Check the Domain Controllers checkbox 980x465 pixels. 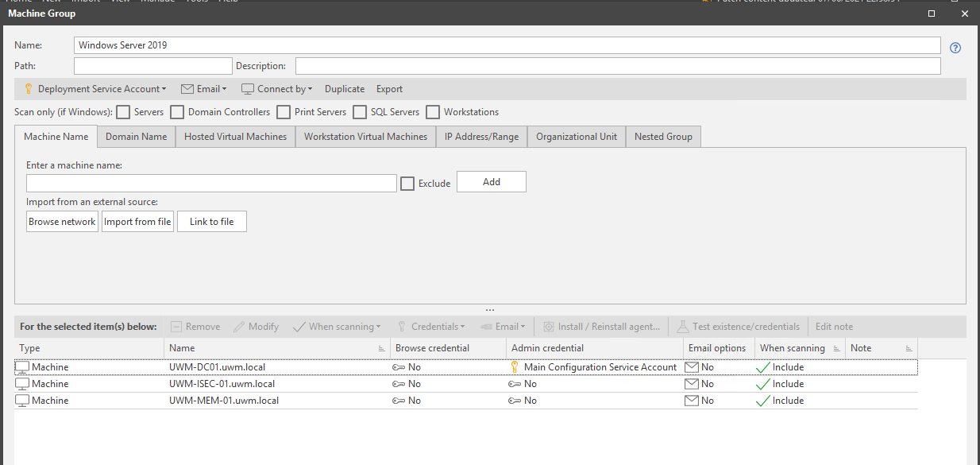(x=177, y=112)
